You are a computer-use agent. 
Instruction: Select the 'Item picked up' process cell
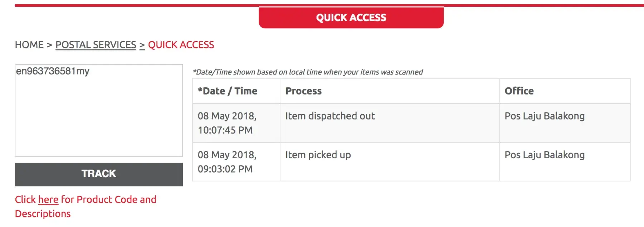coord(318,155)
